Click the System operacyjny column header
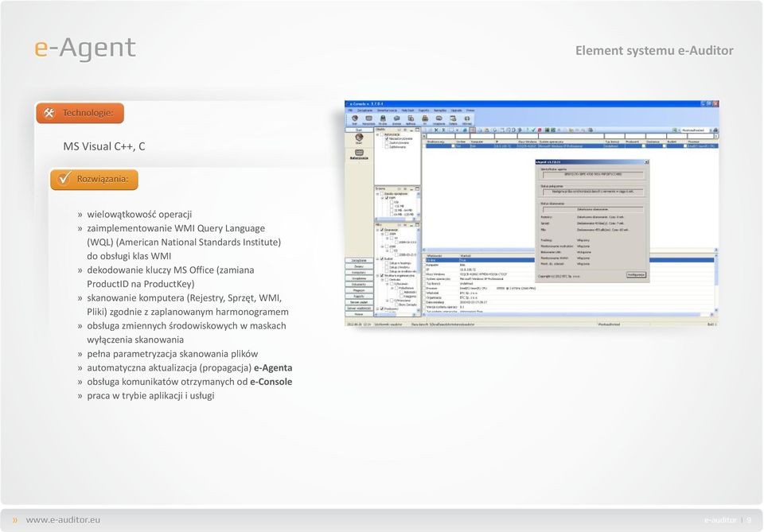Image resolution: width=764 pixels, height=532 pixels. (571, 142)
